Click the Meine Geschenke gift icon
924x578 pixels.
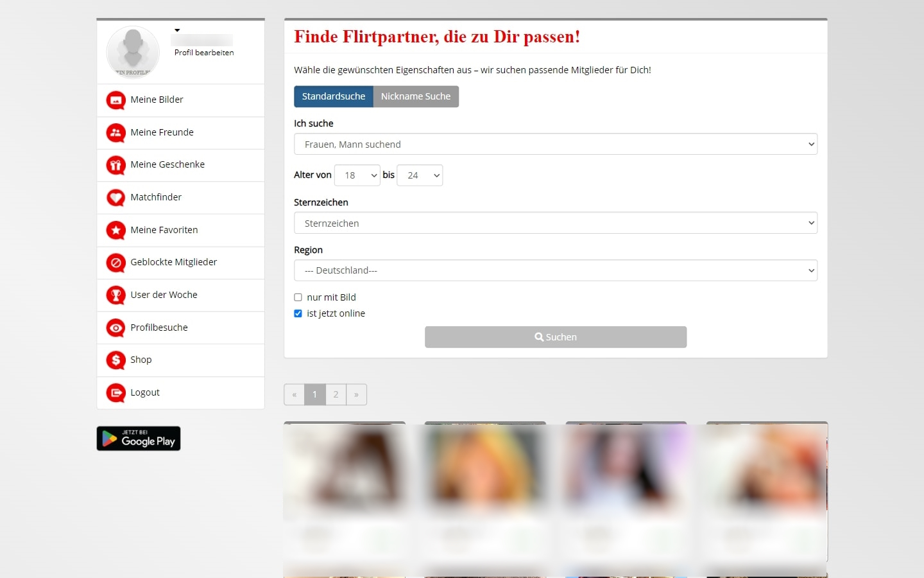coord(116,165)
